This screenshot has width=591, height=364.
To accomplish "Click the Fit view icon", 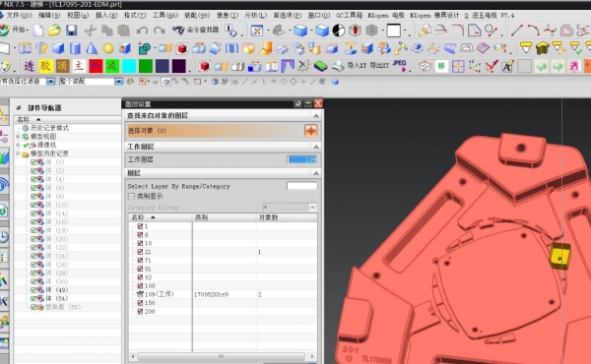I will click(257, 30).
